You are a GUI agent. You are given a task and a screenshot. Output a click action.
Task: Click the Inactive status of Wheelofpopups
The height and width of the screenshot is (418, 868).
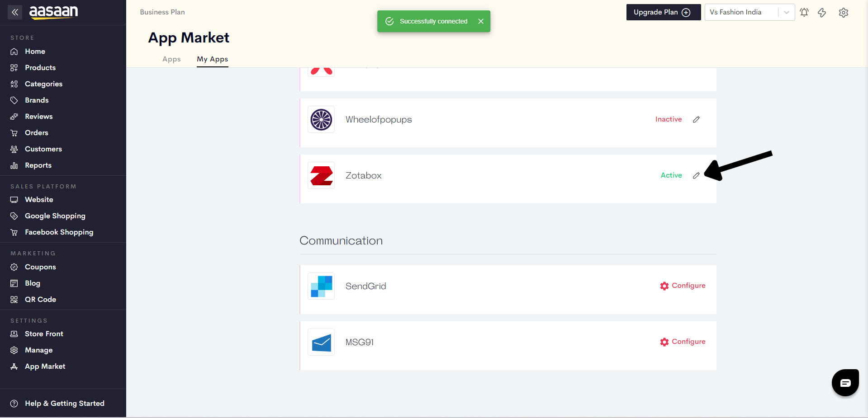click(x=669, y=119)
